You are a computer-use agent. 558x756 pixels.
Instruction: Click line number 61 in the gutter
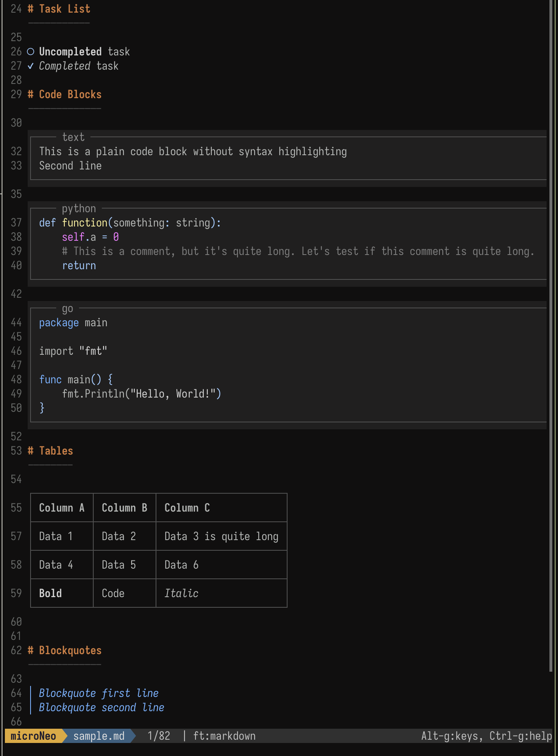click(16, 636)
